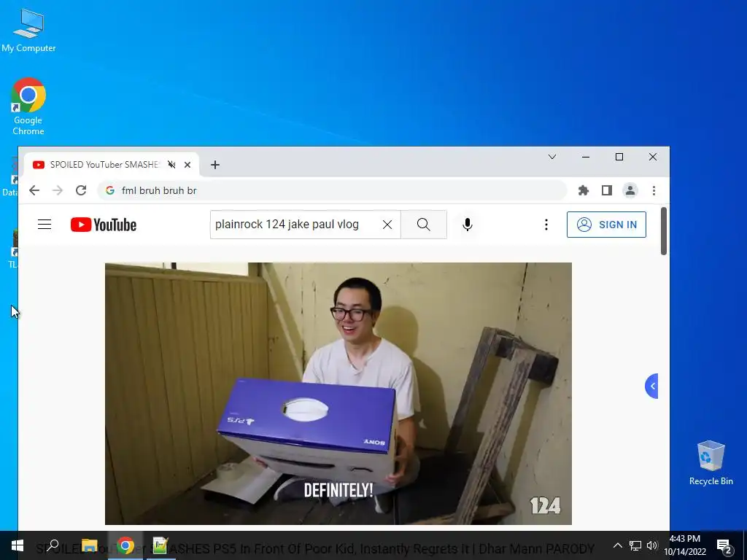
Task: Close the SPOILED YouTuber tab
Action: (187, 164)
